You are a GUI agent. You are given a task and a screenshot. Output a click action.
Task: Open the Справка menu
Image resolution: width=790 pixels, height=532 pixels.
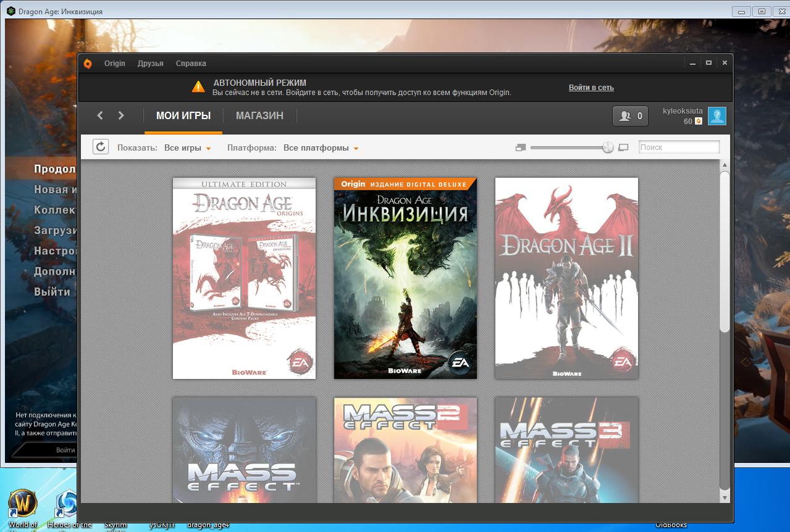click(x=191, y=64)
